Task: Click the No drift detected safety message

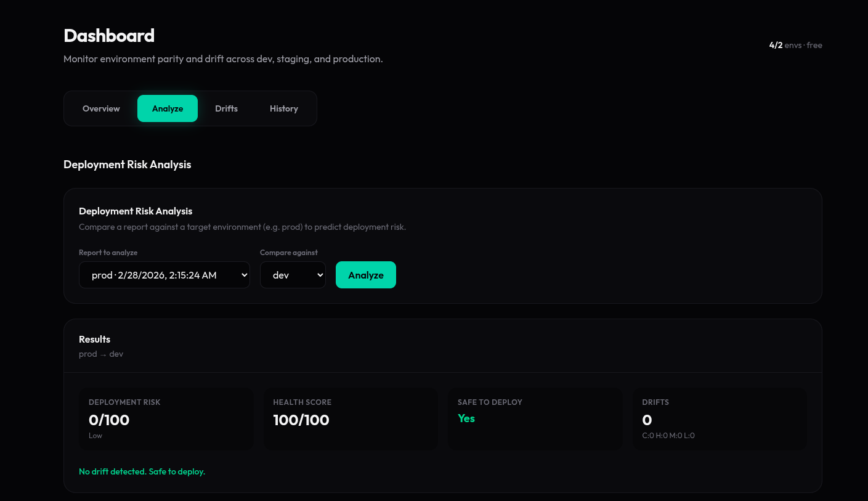Action: 142,471
